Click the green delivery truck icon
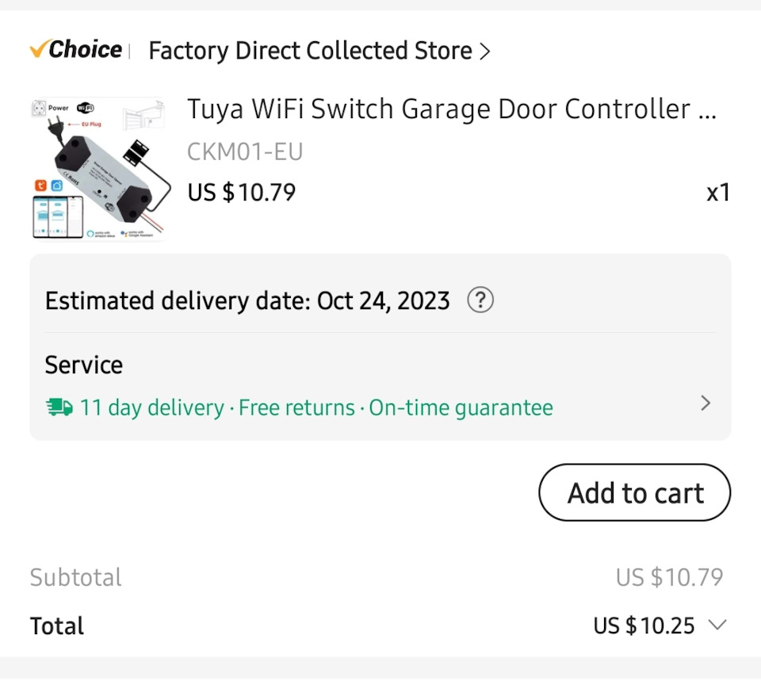The width and height of the screenshot is (761, 700). [x=59, y=407]
